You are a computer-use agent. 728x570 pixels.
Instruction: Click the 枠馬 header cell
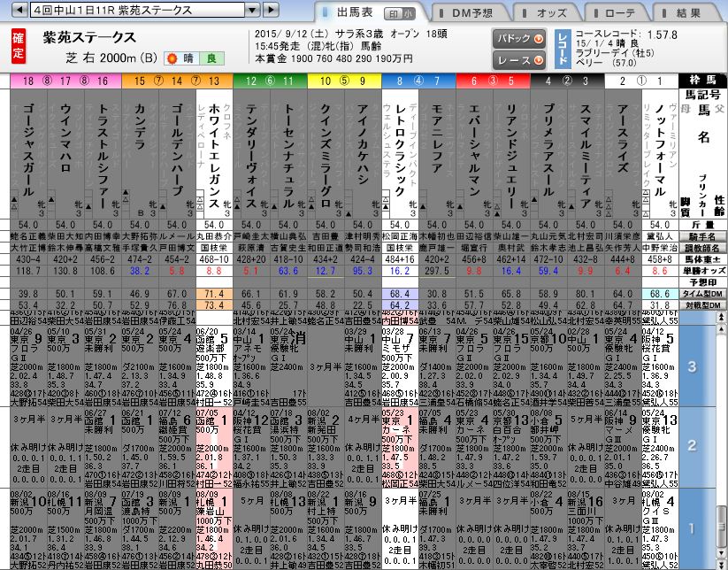(702, 81)
